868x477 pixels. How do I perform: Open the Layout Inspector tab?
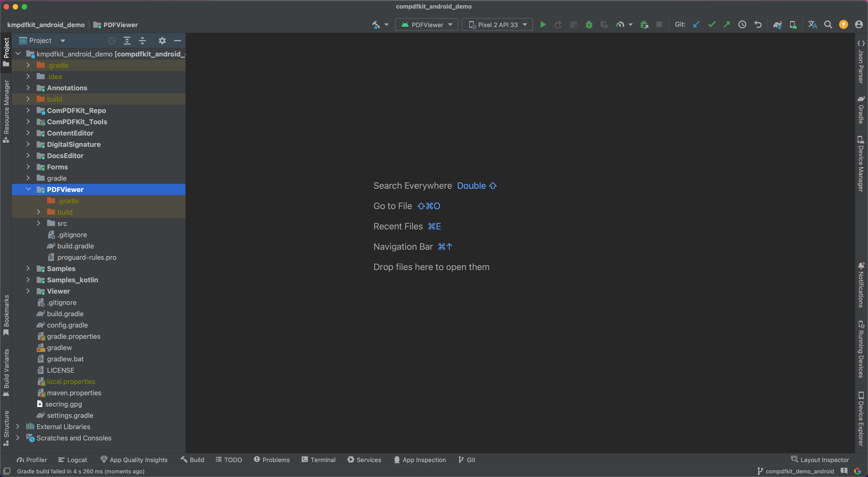coord(820,459)
